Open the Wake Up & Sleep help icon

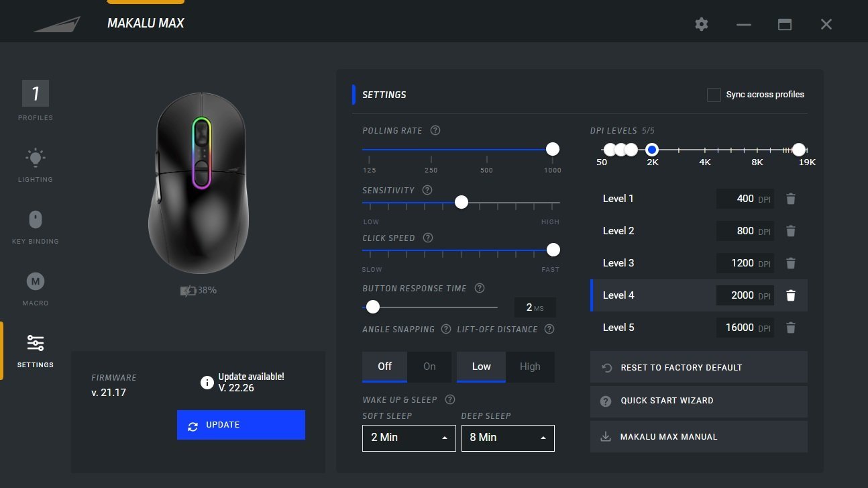450,399
